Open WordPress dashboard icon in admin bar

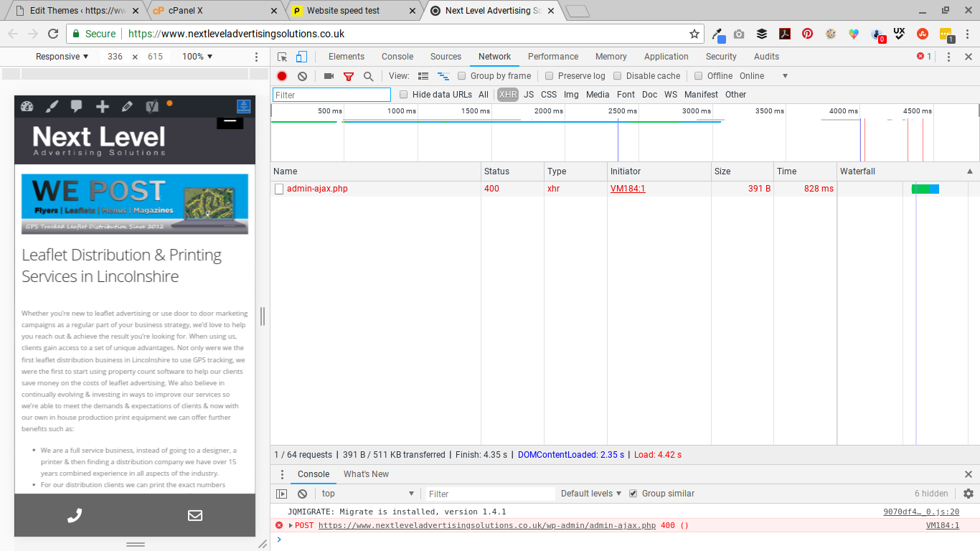[x=27, y=106]
